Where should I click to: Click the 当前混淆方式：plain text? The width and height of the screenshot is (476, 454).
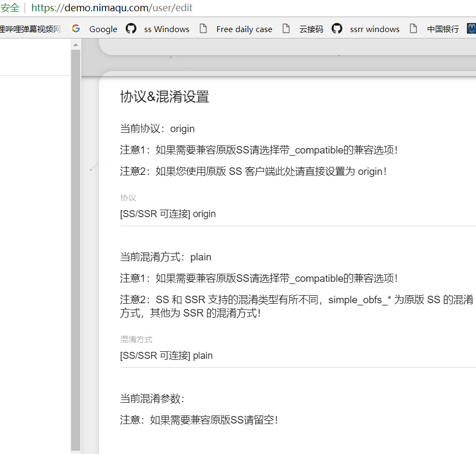tap(166, 257)
